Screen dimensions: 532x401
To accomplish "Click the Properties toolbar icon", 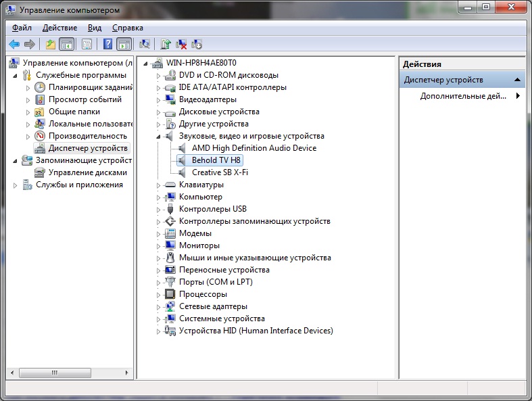I will coord(87,45).
